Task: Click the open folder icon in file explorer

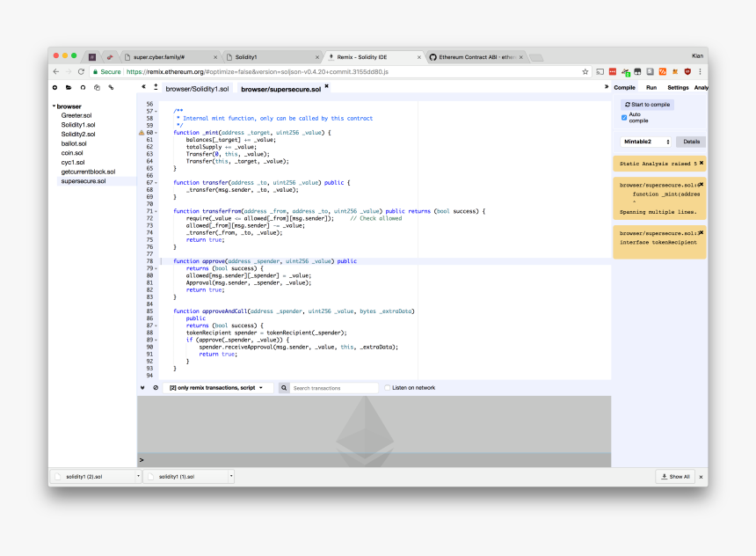Action: 69,87
